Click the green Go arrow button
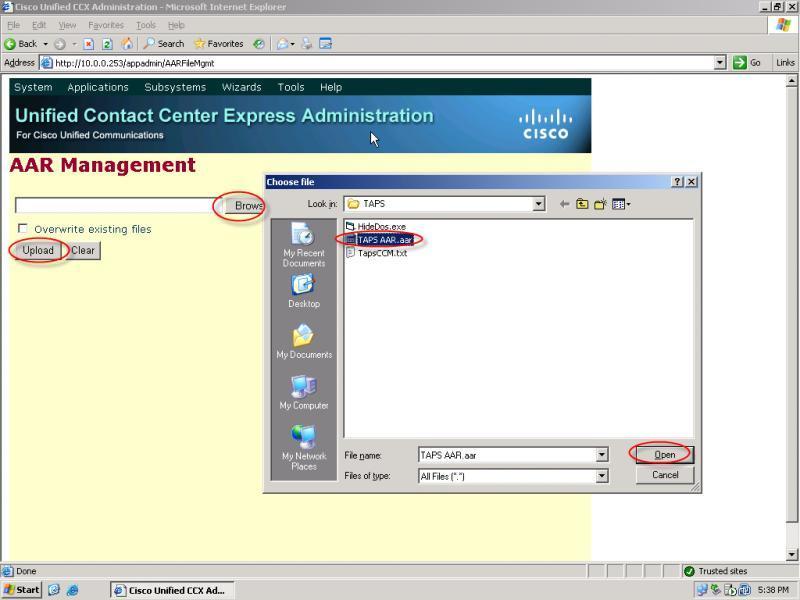This screenshot has height=600, width=800. pyautogui.click(x=746, y=63)
